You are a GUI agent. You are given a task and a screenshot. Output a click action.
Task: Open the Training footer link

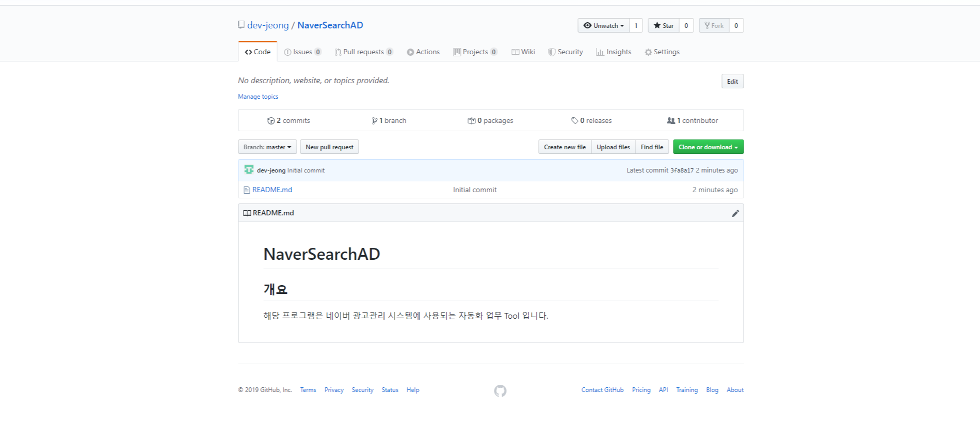click(x=687, y=390)
